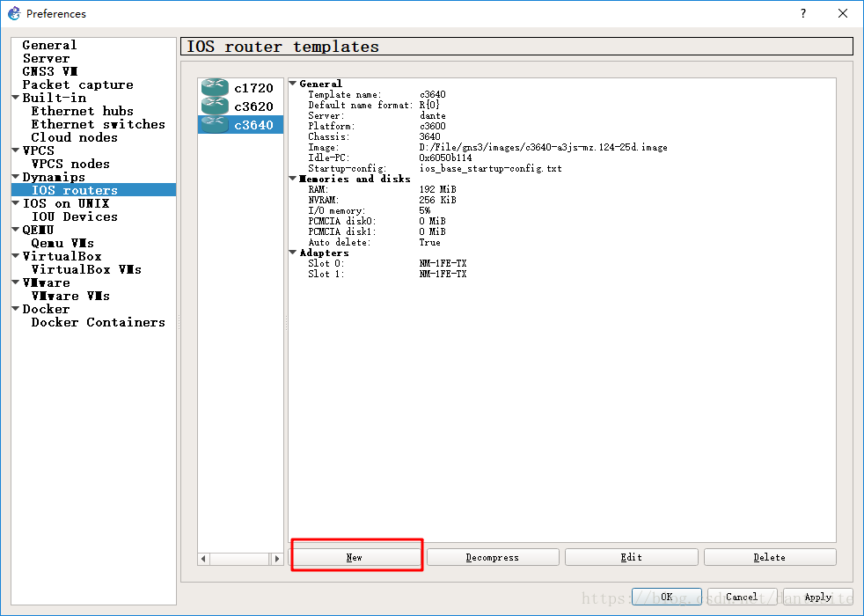The width and height of the screenshot is (864, 616).
Task: Click the Cancel button
Action: tap(743, 597)
